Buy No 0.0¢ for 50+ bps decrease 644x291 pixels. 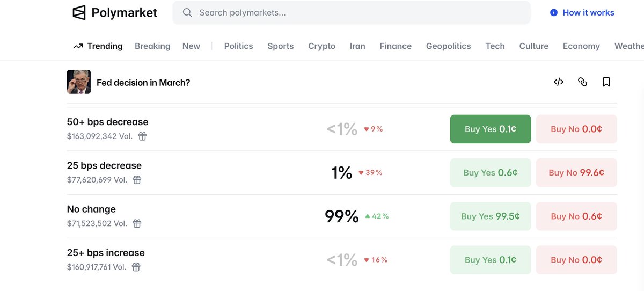[576, 129]
